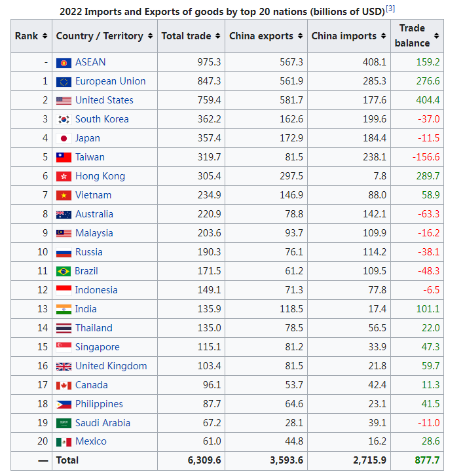This screenshot has height=476, width=463.
Task: Open the Vietnam link
Action: pos(93,195)
